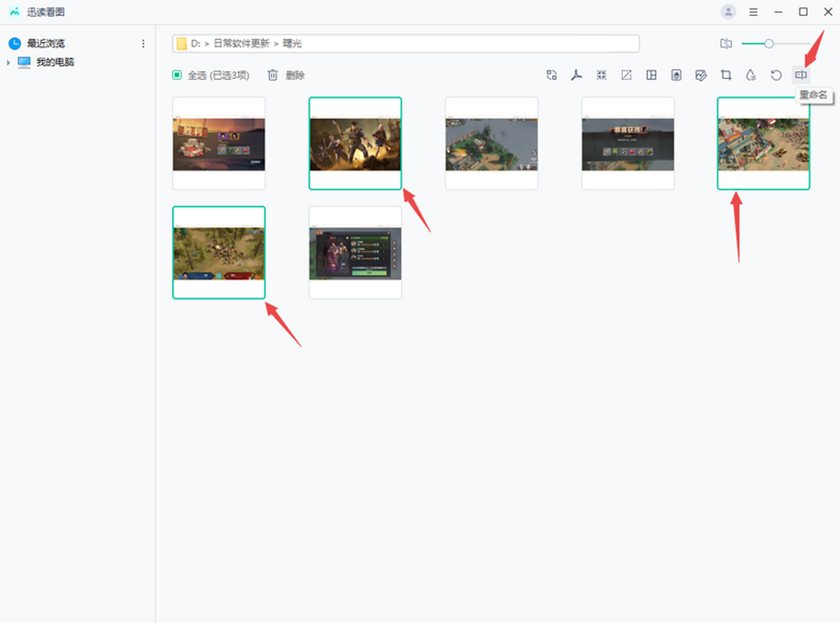Click the yellow folder icon in path bar
This screenshot has width=840, height=623.
181,43
